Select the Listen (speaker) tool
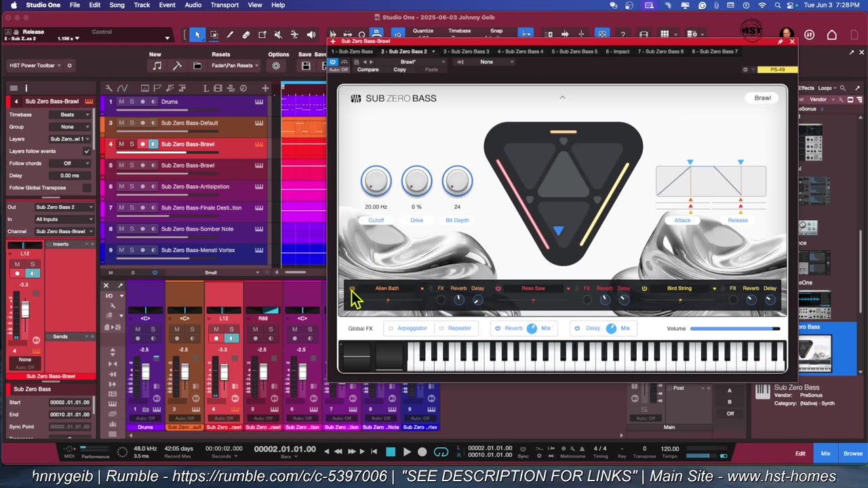 (311, 35)
